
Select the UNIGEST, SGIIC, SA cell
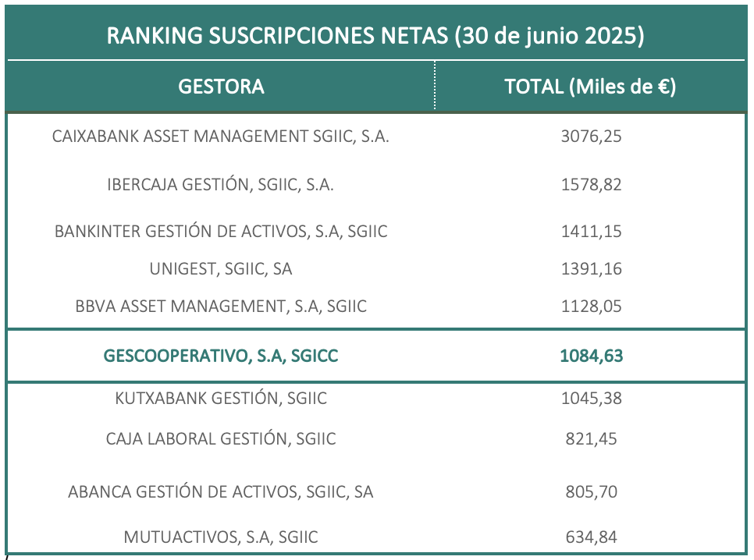tap(221, 269)
